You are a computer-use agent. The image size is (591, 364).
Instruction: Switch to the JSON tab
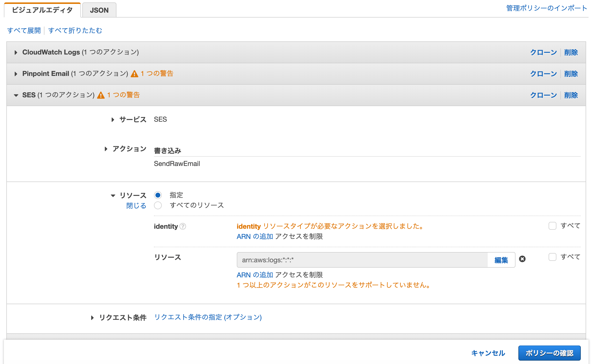pyautogui.click(x=99, y=10)
